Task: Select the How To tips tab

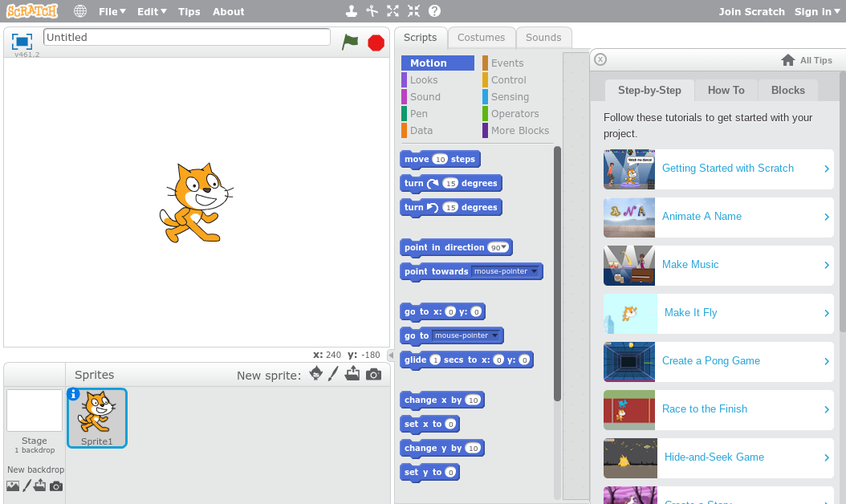Action: [x=726, y=90]
